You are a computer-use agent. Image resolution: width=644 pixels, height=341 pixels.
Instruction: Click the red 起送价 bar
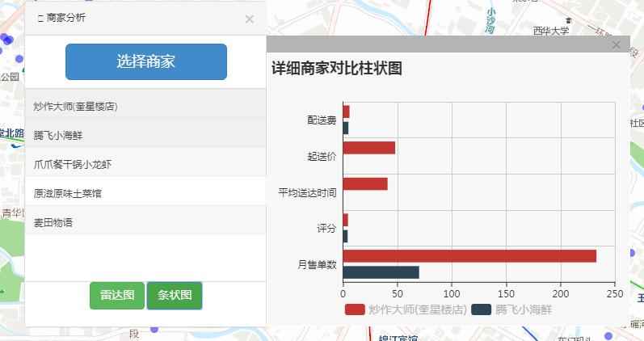coord(368,148)
